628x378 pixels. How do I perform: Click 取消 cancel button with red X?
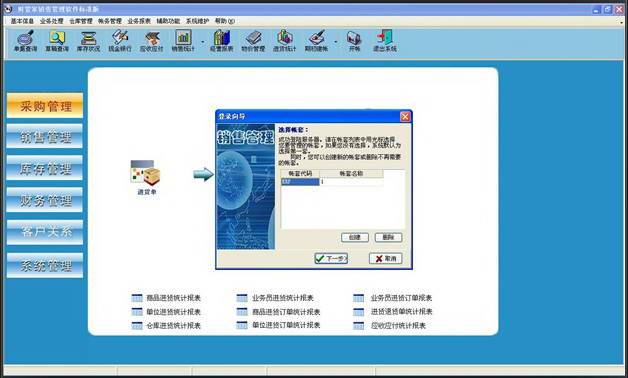pos(385,259)
